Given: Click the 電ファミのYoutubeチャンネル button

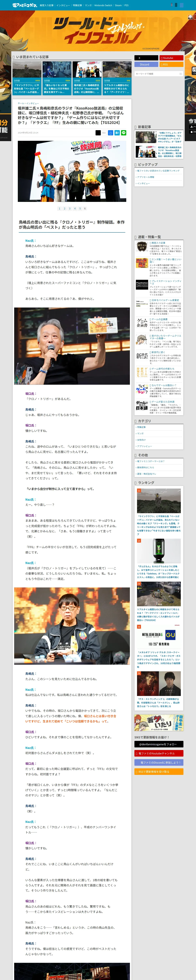Looking at the screenshot, I should [x=159, y=753].
